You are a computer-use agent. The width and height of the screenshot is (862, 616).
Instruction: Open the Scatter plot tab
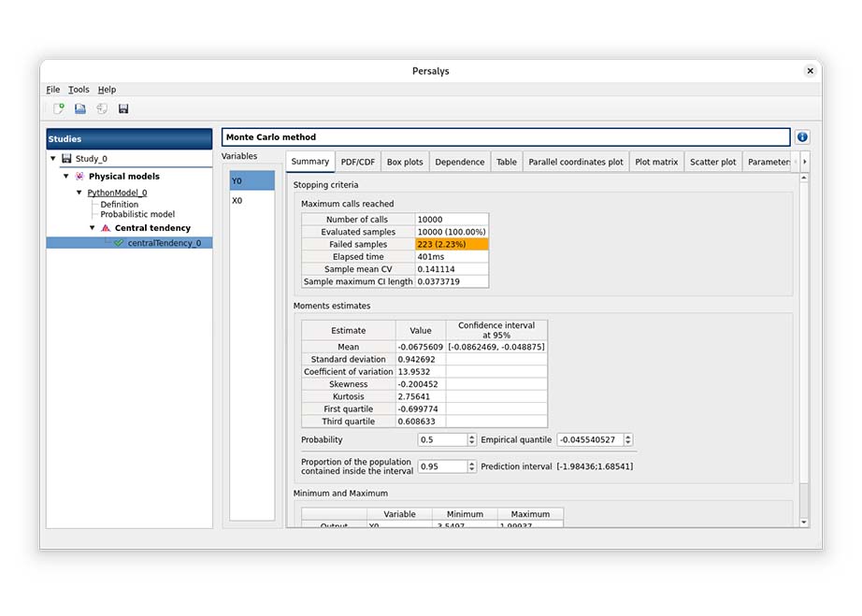[x=712, y=162]
